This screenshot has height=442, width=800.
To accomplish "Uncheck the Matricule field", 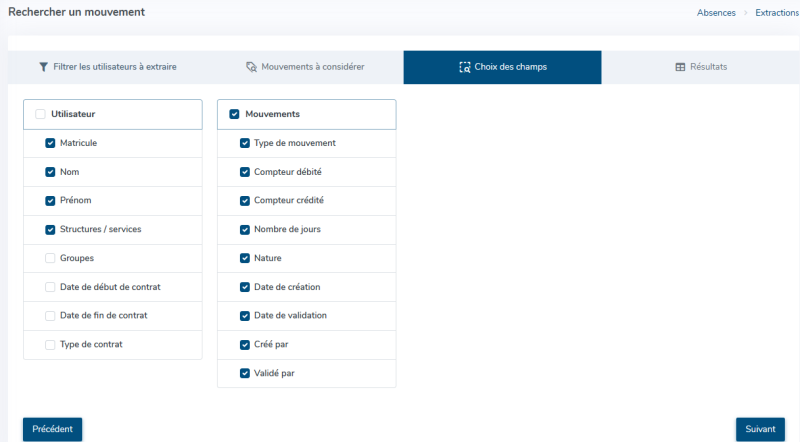I will coord(50,143).
